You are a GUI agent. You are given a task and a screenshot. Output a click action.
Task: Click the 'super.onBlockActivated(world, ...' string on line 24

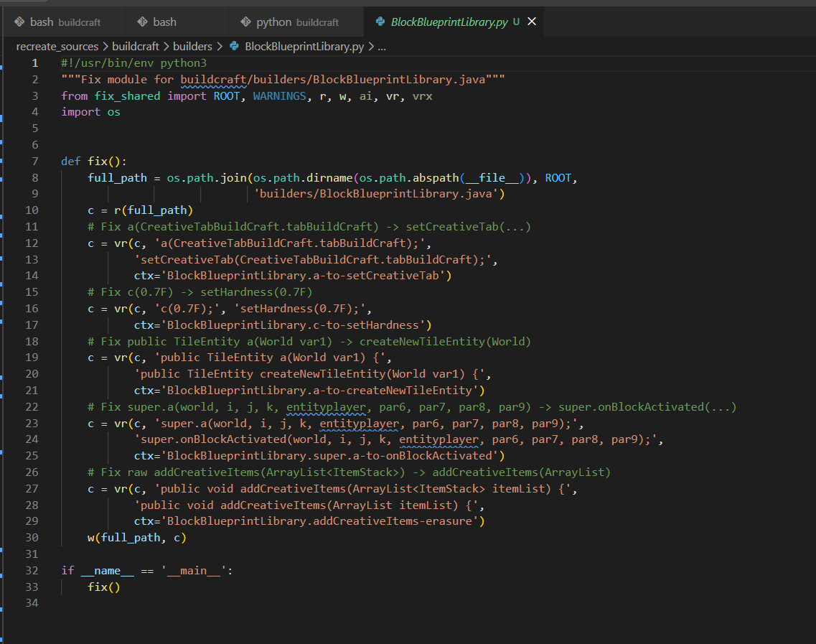click(x=395, y=439)
